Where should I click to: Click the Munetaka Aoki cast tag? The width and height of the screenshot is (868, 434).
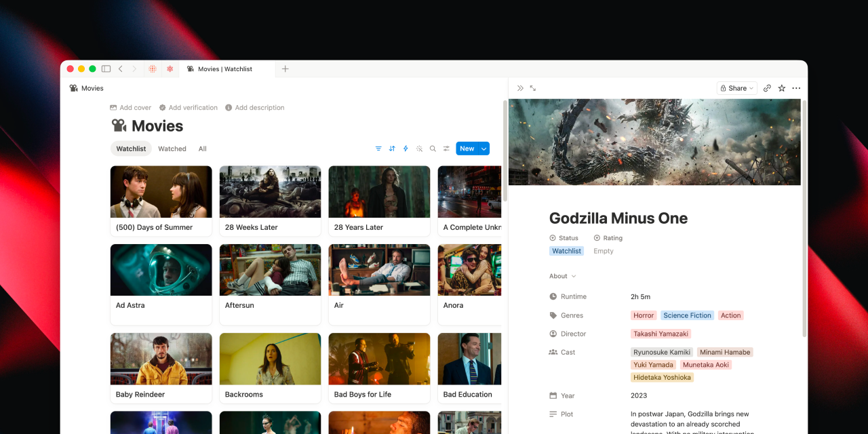(x=706, y=365)
